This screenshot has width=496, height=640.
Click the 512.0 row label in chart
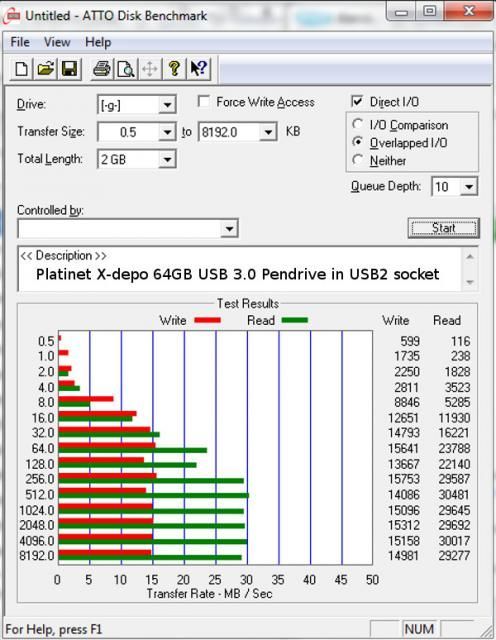[40, 494]
